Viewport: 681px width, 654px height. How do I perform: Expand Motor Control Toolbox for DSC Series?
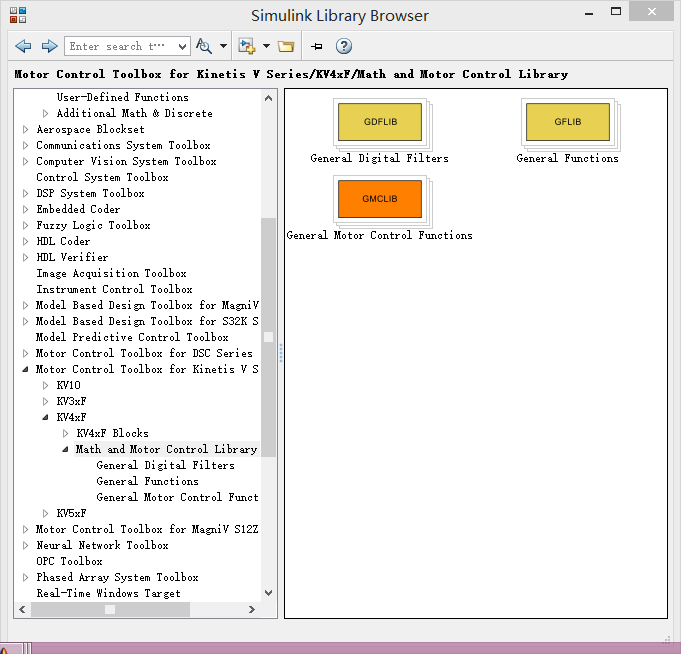25,353
